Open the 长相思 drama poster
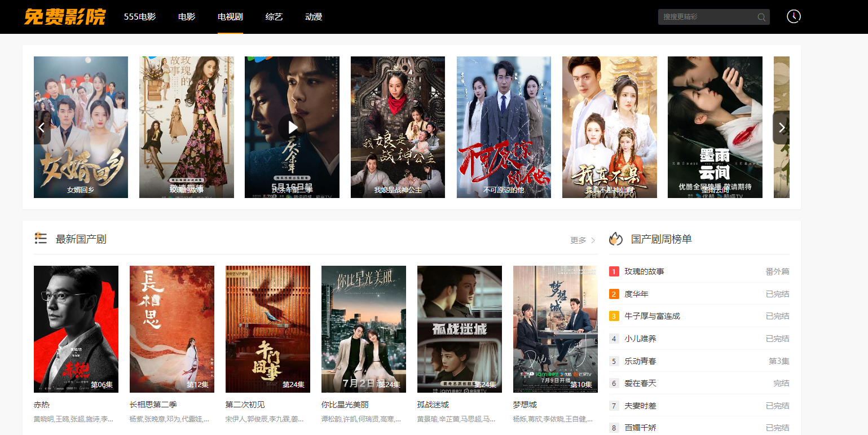This screenshot has height=435, width=868. [172, 329]
